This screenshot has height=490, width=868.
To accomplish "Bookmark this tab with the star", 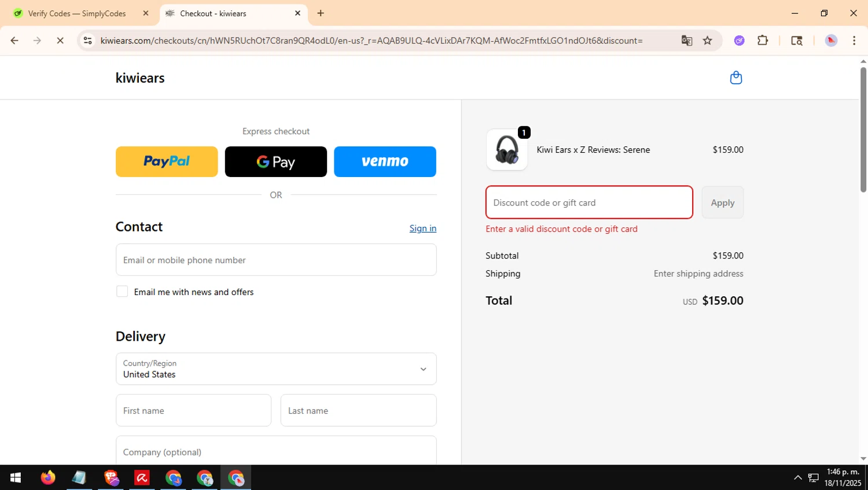I will pos(707,40).
